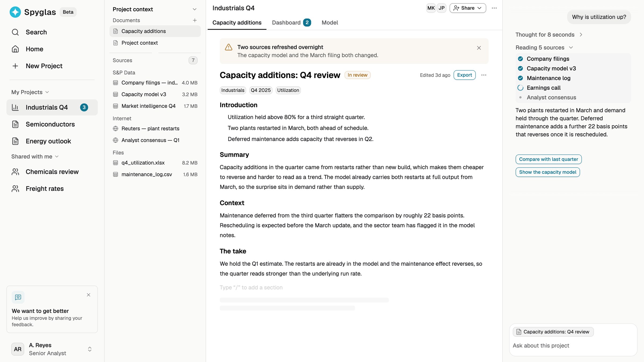
Task: Switch to the Capacity additions tab
Action: [x=237, y=23]
